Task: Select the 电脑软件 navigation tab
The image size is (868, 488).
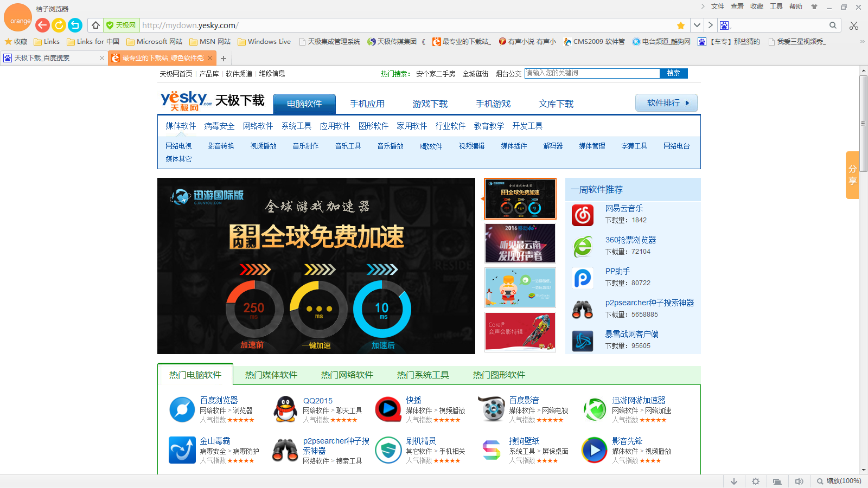Action: pyautogui.click(x=304, y=104)
